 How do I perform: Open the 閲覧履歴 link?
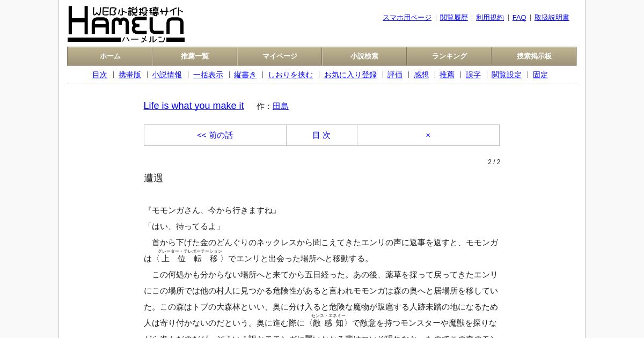pyautogui.click(x=454, y=18)
